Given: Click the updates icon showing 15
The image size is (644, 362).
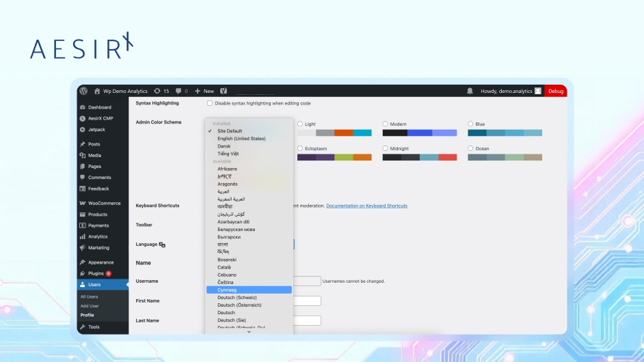Looking at the screenshot, I should coord(157,91).
